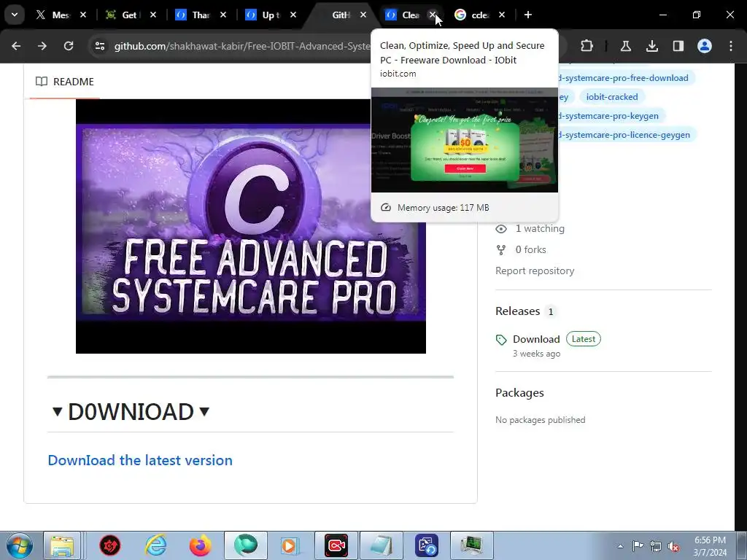The height and width of the screenshot is (560, 747).
Task: Click the Free Advanced SystemCare Pro banner image
Action: click(x=251, y=226)
